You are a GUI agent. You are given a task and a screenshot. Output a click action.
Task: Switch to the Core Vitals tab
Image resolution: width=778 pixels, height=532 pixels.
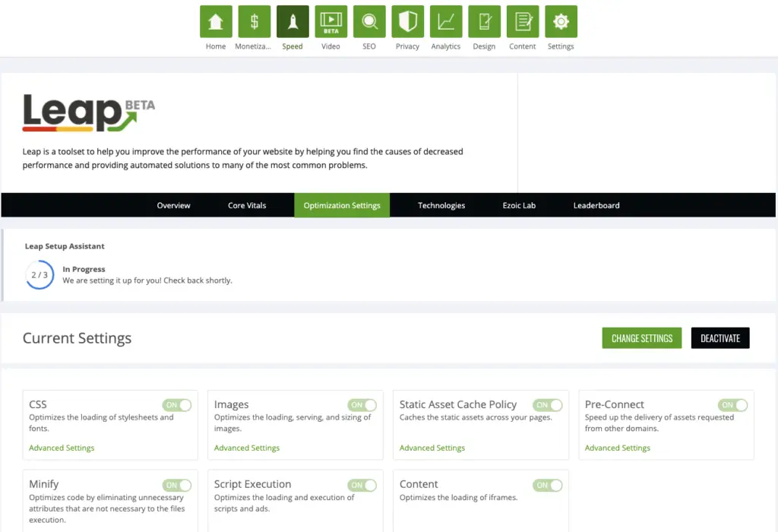[x=247, y=205]
